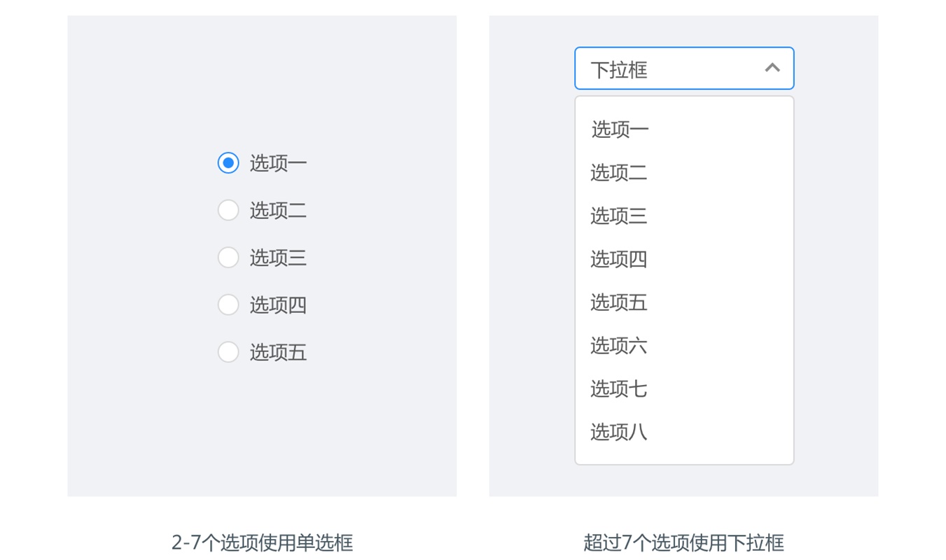Choose 选项五 from dropdown list
Screen dimensions: 946x560
[684, 302]
